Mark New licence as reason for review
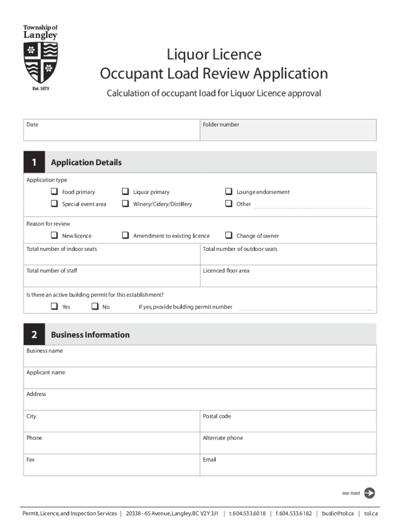The width and height of the screenshot is (400, 532). [54, 235]
